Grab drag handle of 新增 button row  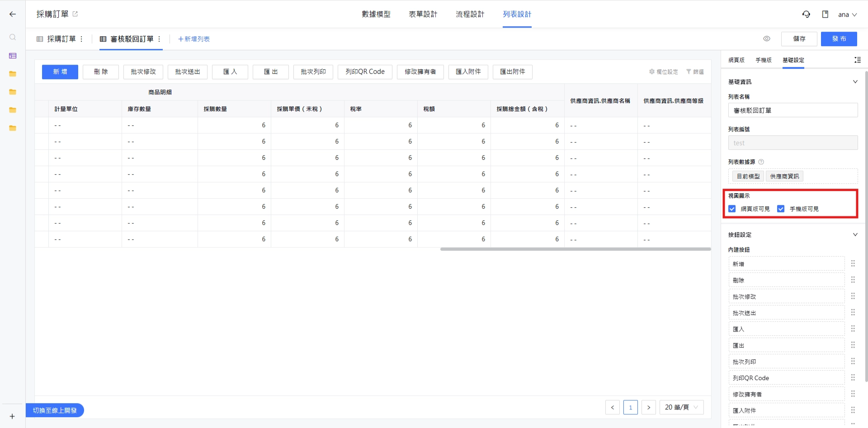(x=853, y=263)
